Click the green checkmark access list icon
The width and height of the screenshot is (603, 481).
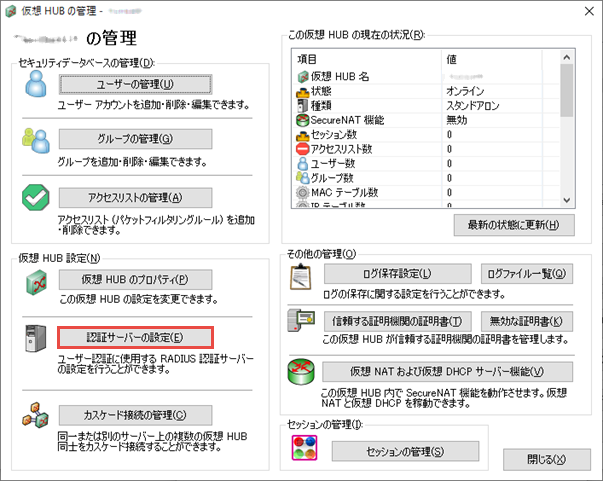tap(36, 199)
